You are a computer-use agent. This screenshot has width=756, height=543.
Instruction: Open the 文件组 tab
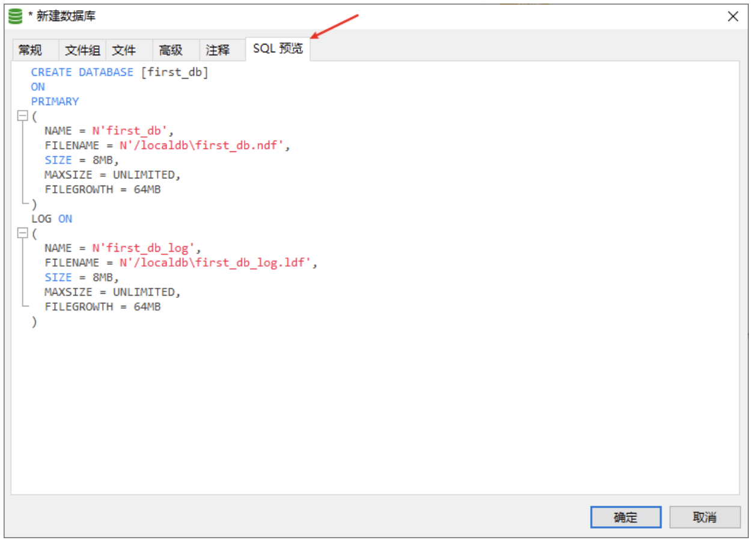tap(82, 50)
